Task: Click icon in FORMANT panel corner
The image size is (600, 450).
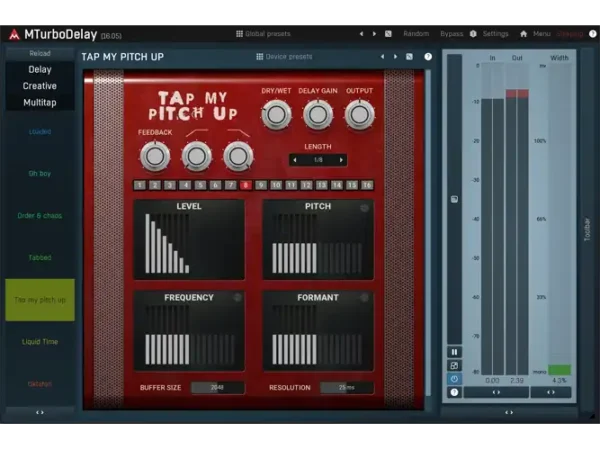Action: 364,297
